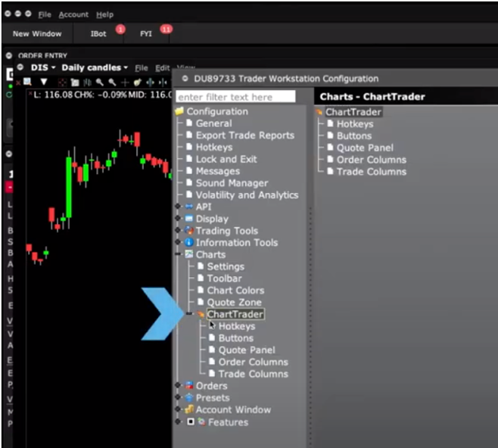Expand the Display tree node
Viewport: 498px width, 448px height.
click(x=178, y=219)
